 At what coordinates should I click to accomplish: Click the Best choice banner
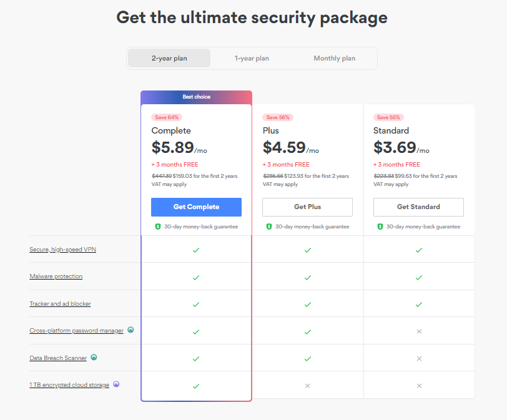196,97
